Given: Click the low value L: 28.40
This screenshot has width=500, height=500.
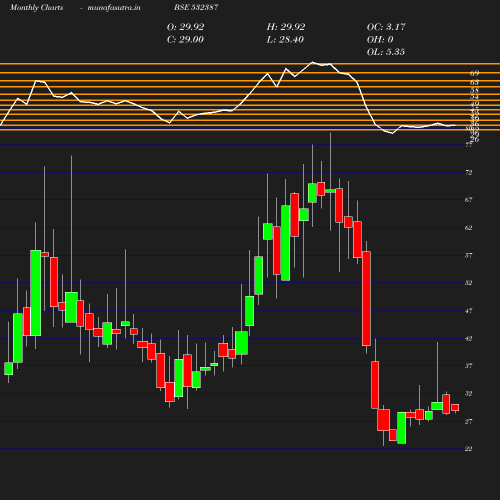Looking at the screenshot, I should [x=285, y=39].
